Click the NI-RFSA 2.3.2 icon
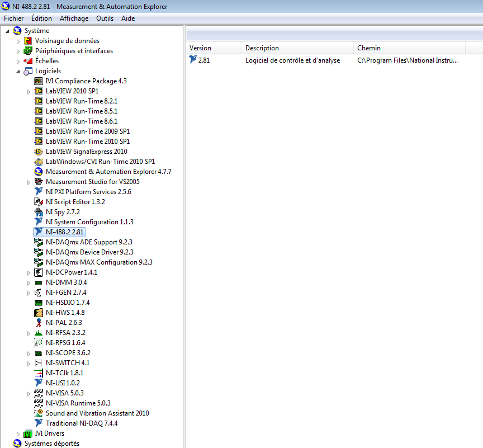The height and width of the screenshot is (448, 483). pos(39,333)
